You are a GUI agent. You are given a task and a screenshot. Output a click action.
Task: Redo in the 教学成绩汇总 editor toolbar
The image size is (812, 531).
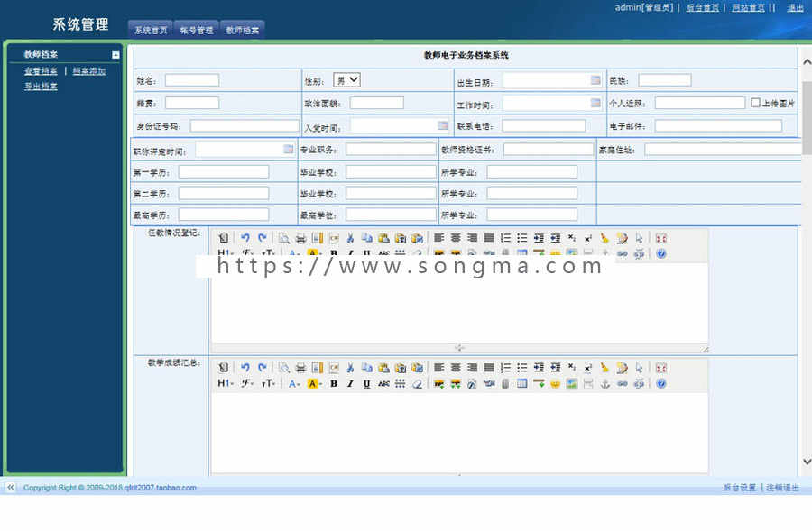(x=262, y=368)
